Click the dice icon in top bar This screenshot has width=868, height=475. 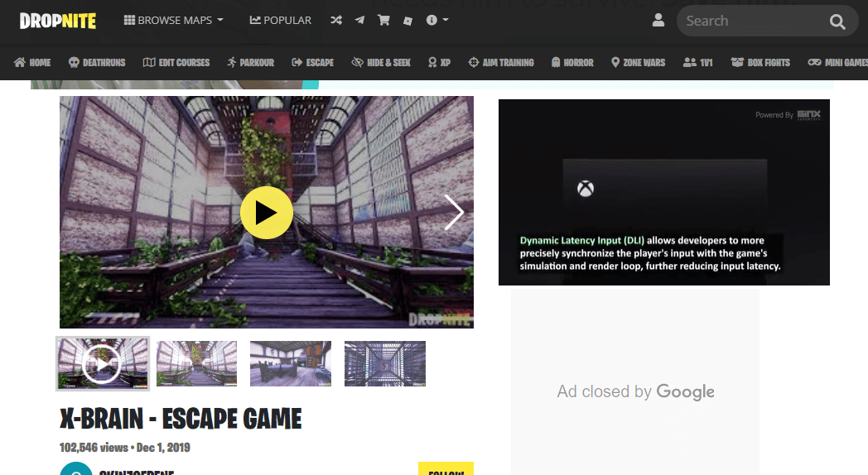(408, 21)
